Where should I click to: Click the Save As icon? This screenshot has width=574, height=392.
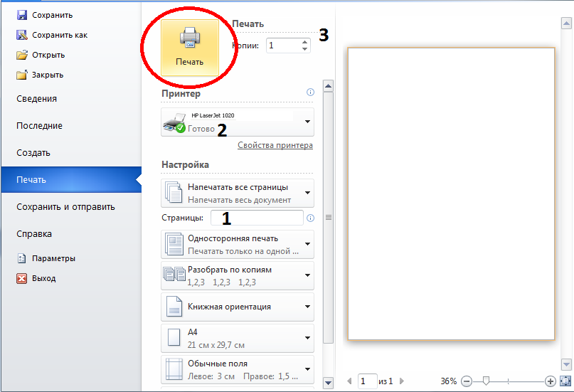pyautogui.click(x=22, y=35)
